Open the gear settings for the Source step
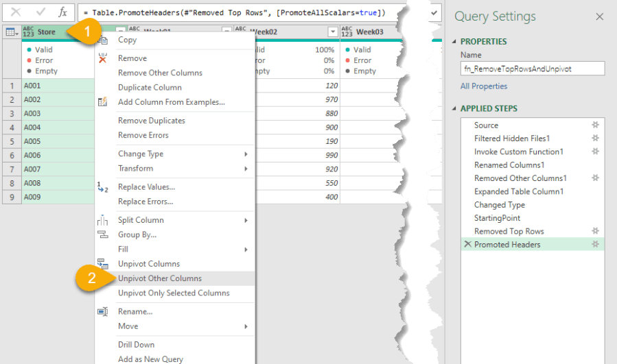617x364 pixels. point(596,125)
